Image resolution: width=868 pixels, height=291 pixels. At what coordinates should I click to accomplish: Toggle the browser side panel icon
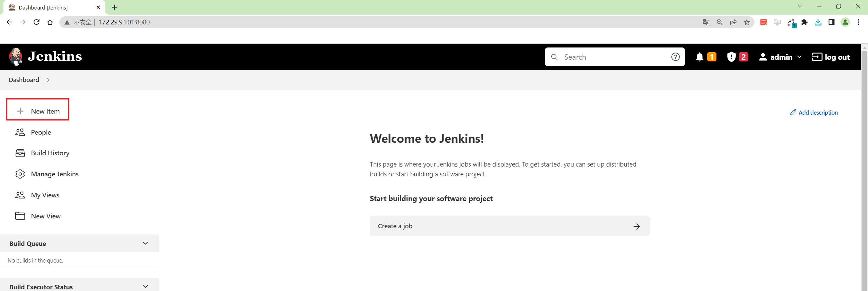tap(831, 22)
